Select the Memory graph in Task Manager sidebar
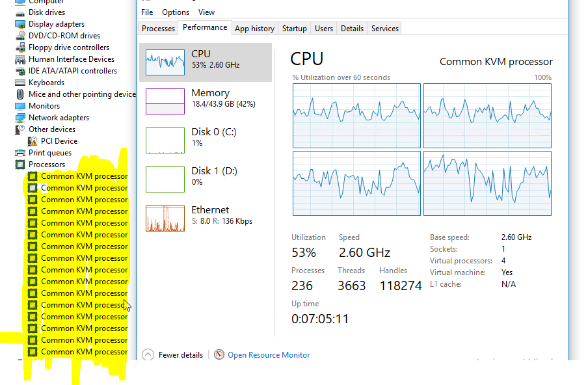 point(165,101)
